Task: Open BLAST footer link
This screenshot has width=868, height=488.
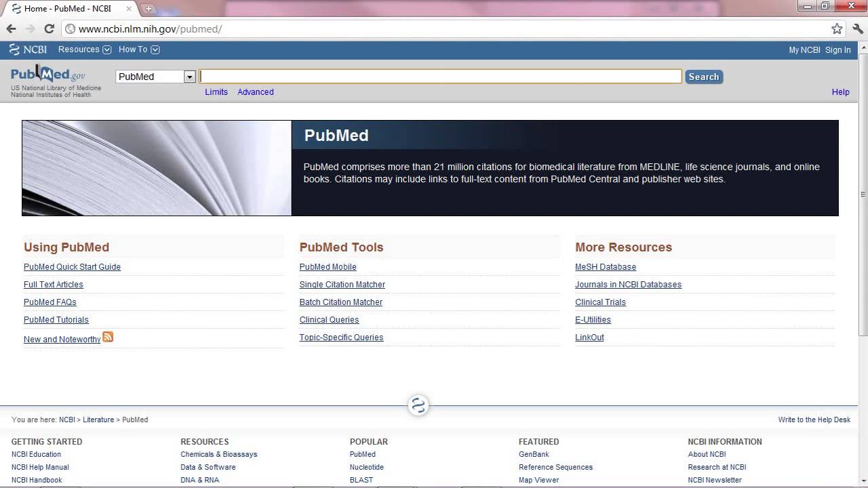Action: [361, 480]
